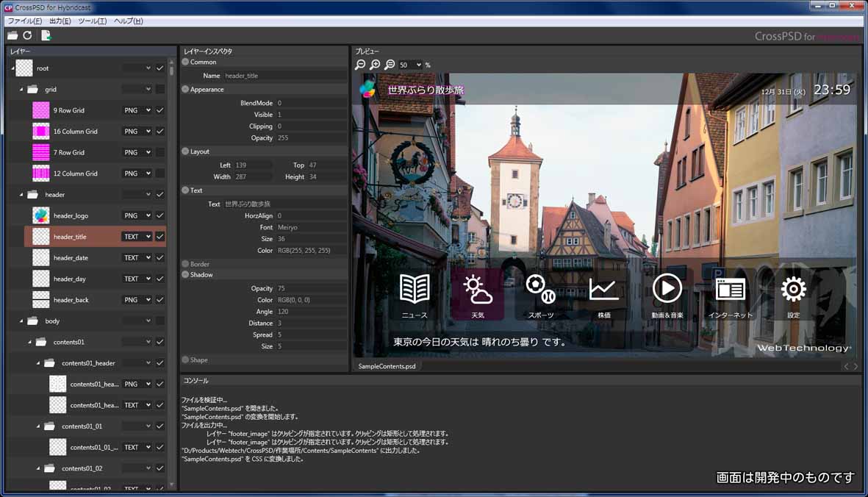Click the Layout section round icon
This screenshot has width=868, height=497.
click(185, 151)
